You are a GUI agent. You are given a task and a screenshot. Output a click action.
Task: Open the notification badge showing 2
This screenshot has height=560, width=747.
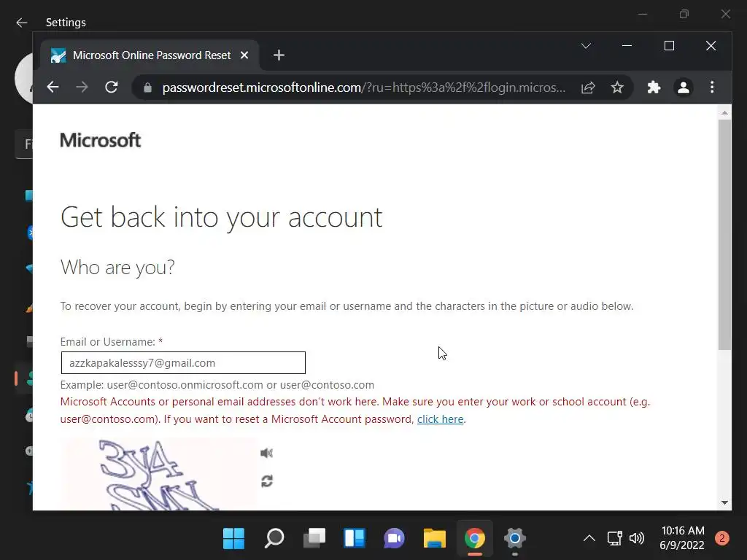coord(721,538)
